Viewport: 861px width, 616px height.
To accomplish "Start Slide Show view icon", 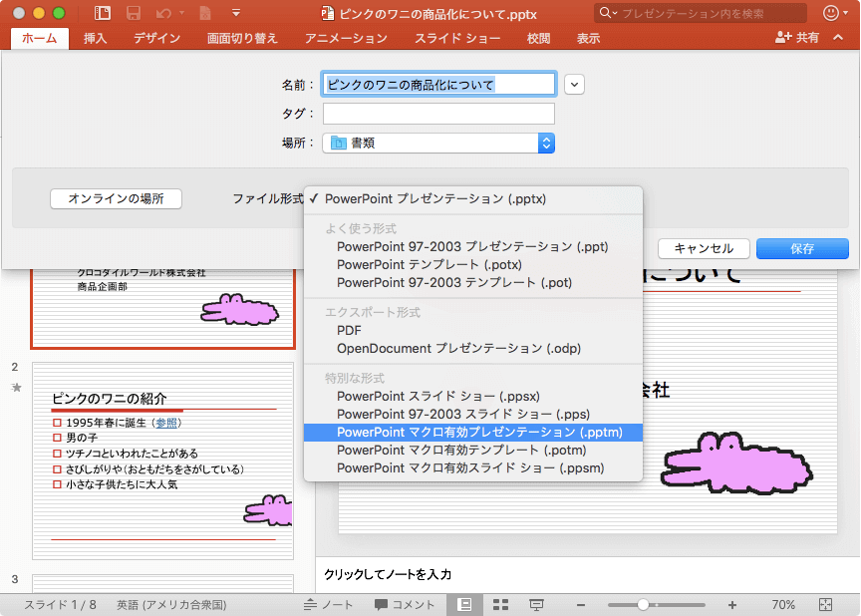I will click(536, 604).
